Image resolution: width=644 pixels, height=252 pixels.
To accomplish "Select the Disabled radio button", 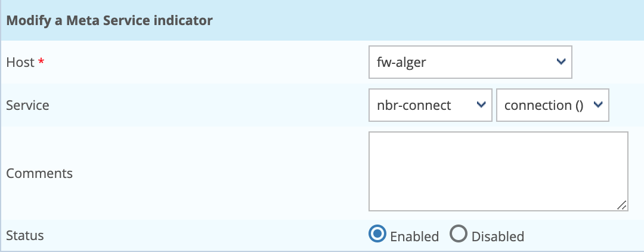I will [x=458, y=235].
